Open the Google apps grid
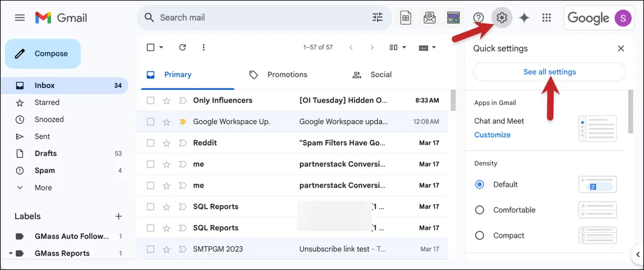The height and width of the screenshot is (270, 644). [547, 18]
